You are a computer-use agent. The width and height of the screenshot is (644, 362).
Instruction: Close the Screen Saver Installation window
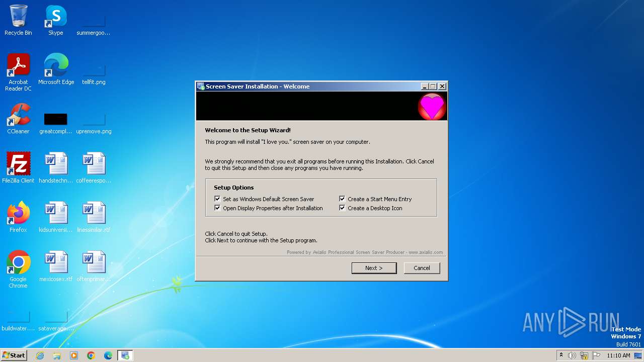point(442,86)
